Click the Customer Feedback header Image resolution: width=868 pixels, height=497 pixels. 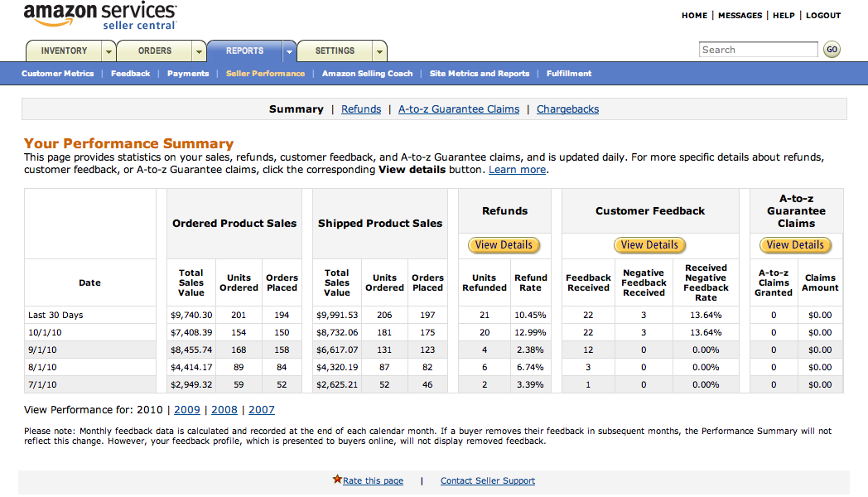coord(650,211)
